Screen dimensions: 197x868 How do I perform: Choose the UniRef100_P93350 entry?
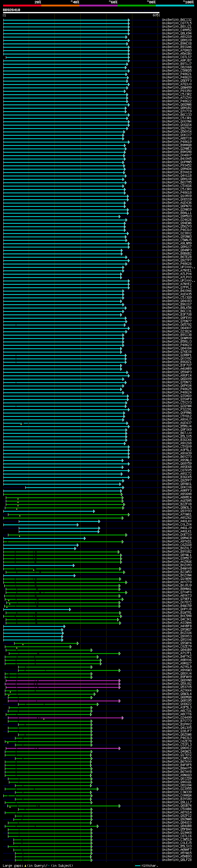[177, 91]
